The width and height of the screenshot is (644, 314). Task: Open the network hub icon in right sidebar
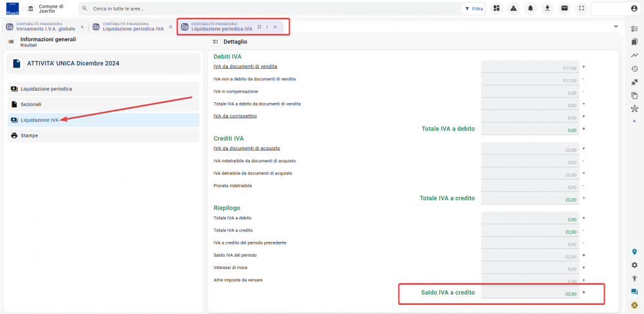634,109
